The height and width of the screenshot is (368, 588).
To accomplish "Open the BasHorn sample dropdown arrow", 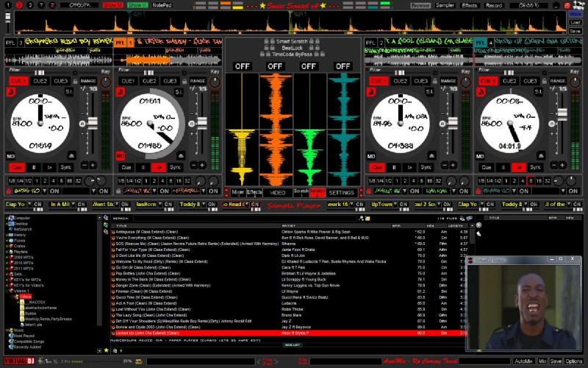I will [160, 205].
